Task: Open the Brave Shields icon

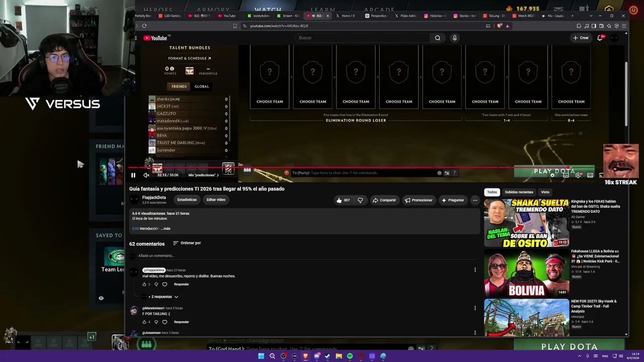Action: click(x=501, y=26)
